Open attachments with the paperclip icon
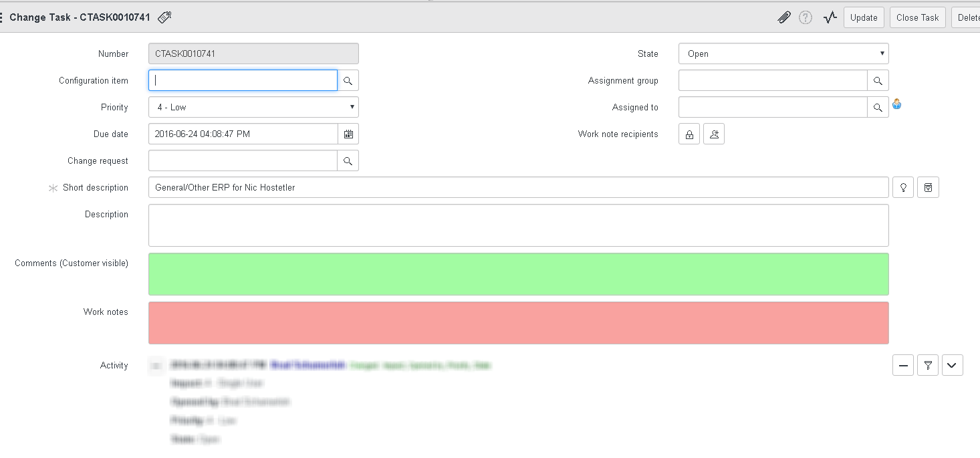Viewport: 980px width, 458px height. click(x=784, y=17)
